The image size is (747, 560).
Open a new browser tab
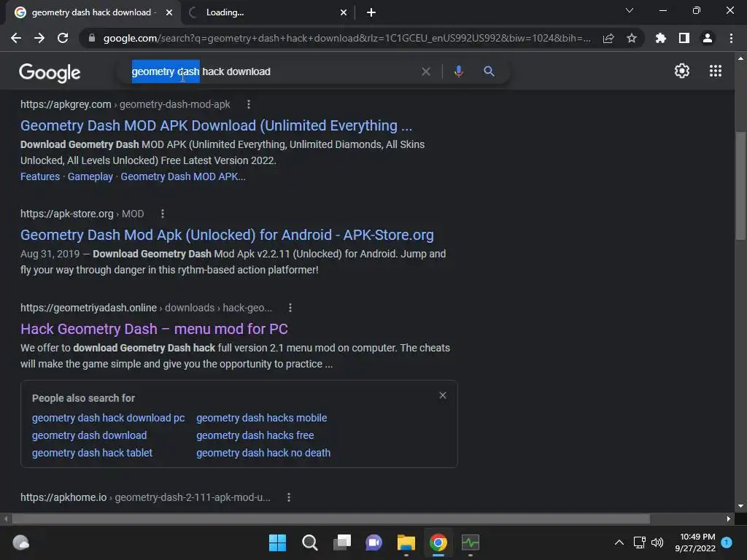point(371,12)
